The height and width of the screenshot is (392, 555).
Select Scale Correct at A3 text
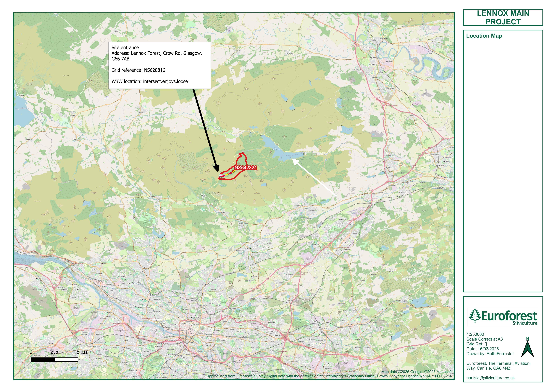484,339
